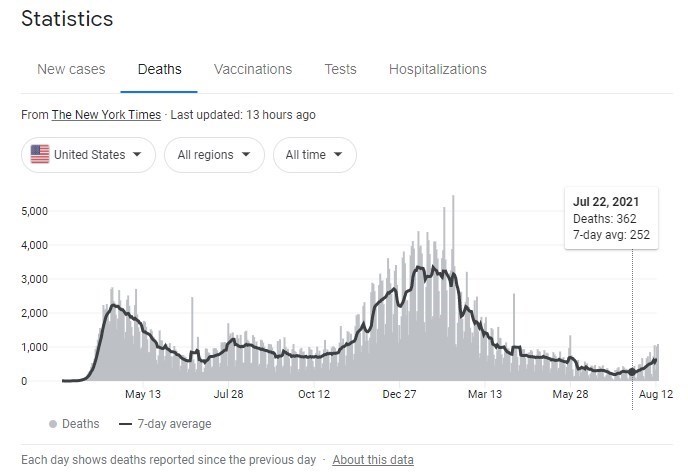
Task: Click the Jul 22, 2021 tooltip box
Action: click(x=611, y=218)
